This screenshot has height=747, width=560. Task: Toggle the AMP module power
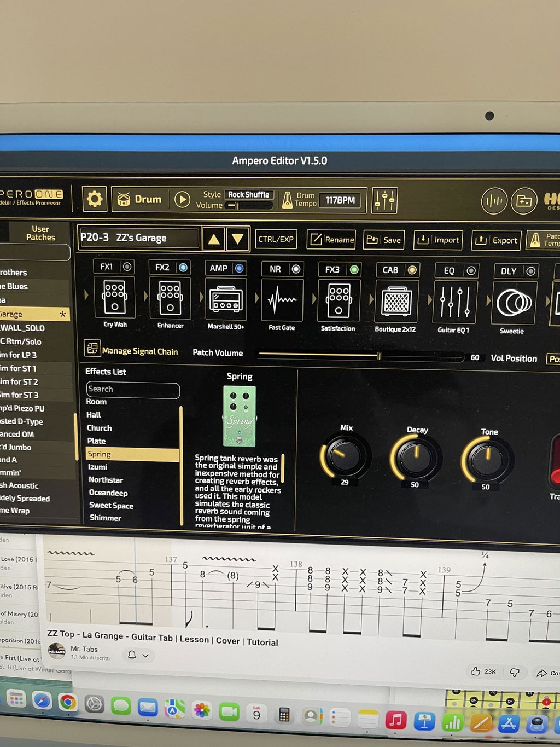point(239,268)
